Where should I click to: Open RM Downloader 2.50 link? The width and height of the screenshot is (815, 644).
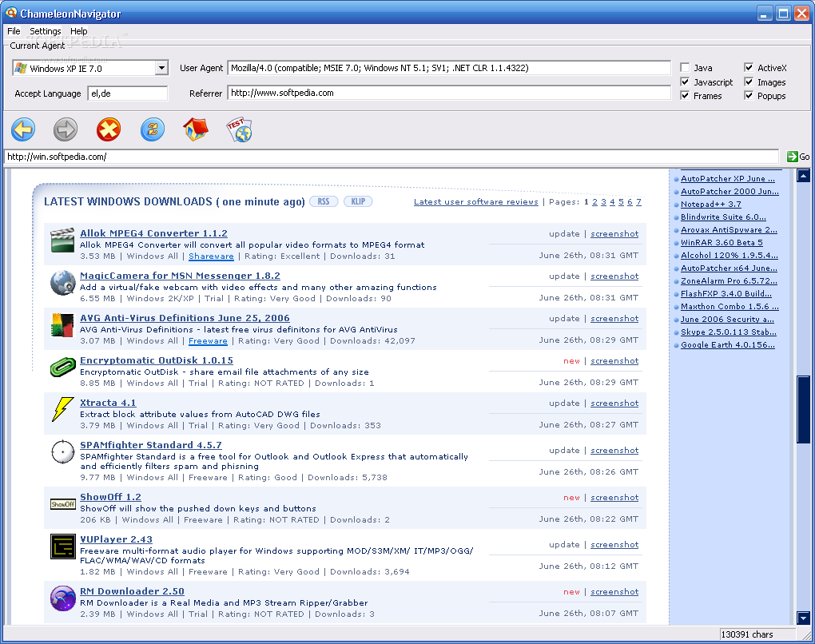click(132, 591)
